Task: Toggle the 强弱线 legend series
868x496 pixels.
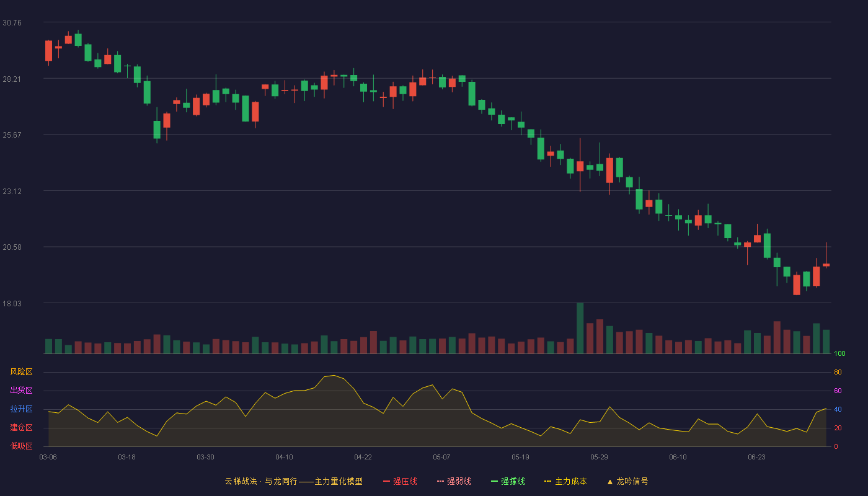Action: 454,481
